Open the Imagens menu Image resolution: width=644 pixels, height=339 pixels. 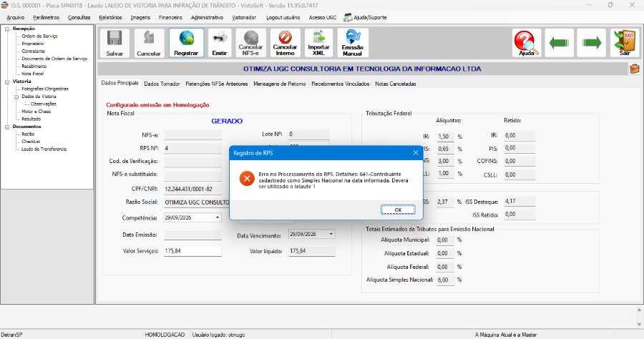140,18
